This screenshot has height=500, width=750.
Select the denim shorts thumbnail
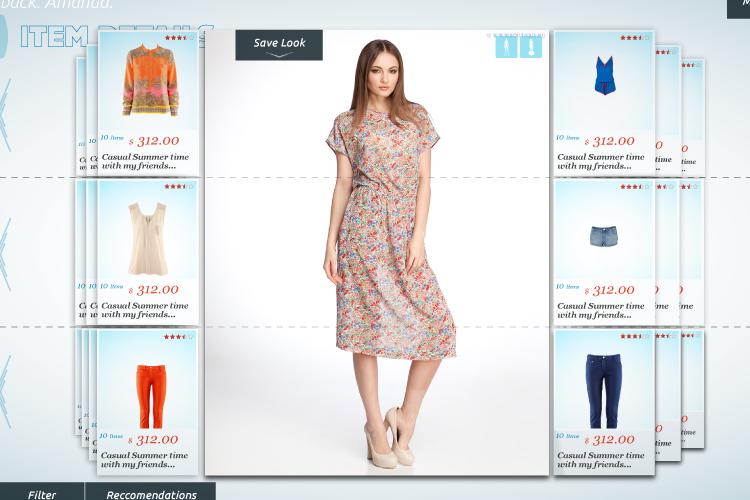(604, 236)
